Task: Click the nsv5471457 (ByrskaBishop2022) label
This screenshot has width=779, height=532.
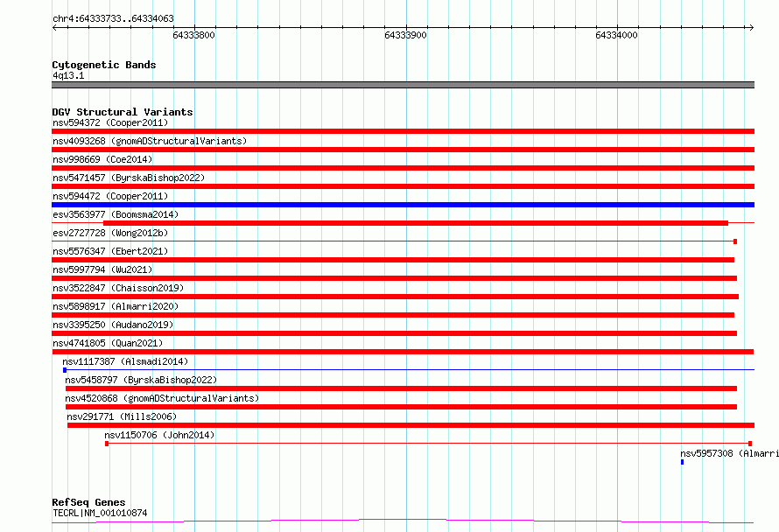Action: coord(129,178)
